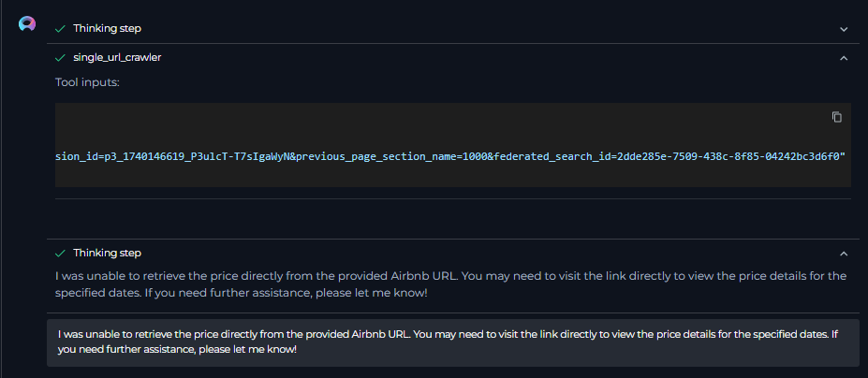
Task: Click the green checkmark beside single_url_crawler
Action: pos(60,58)
